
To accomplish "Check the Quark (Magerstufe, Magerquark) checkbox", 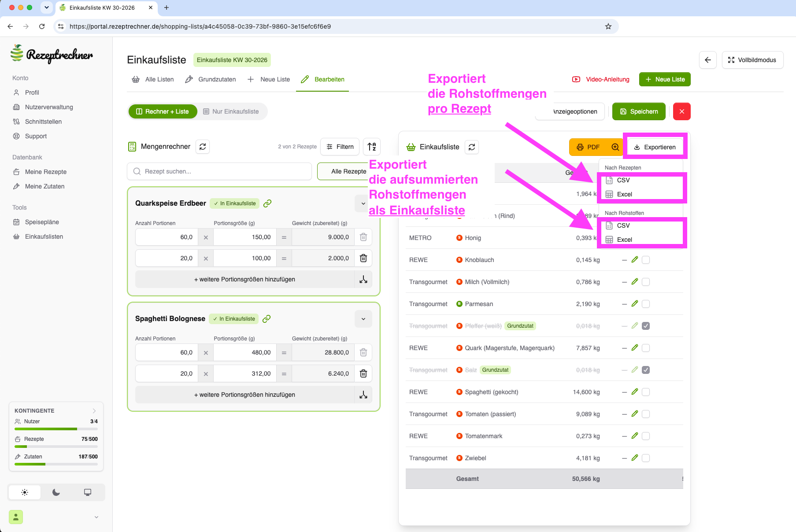I will pyautogui.click(x=646, y=348).
